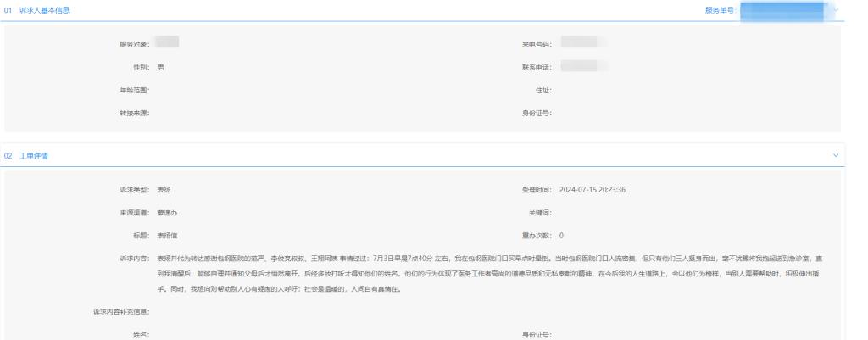This screenshot has width=868, height=340.
Task: Click the 性别 value 男
Action: (x=160, y=67)
